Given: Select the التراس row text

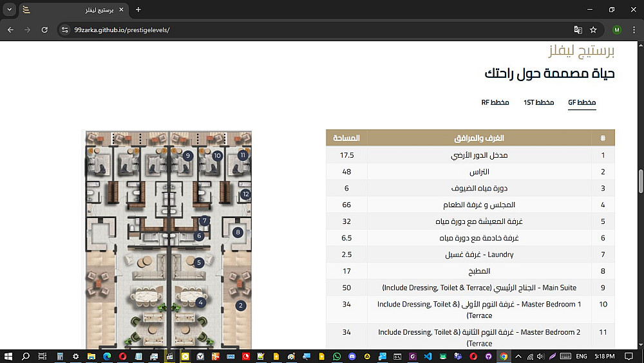Looking at the screenshot, I should [479, 172].
